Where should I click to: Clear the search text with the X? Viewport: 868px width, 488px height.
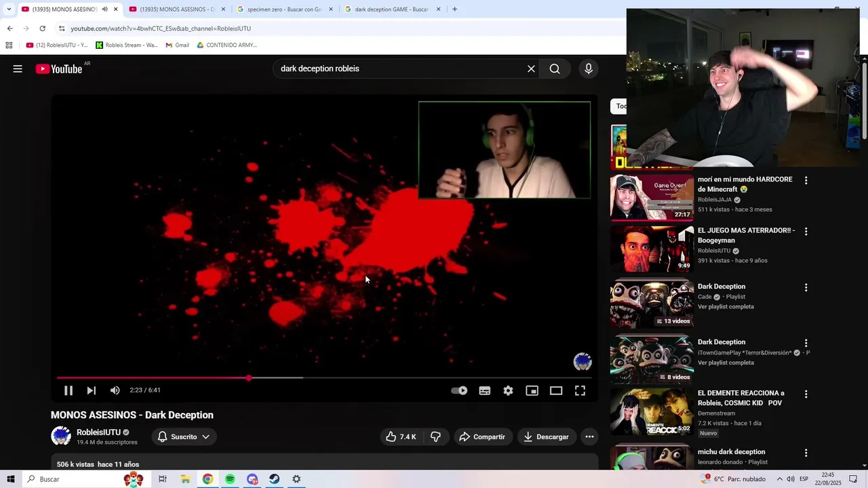point(531,68)
